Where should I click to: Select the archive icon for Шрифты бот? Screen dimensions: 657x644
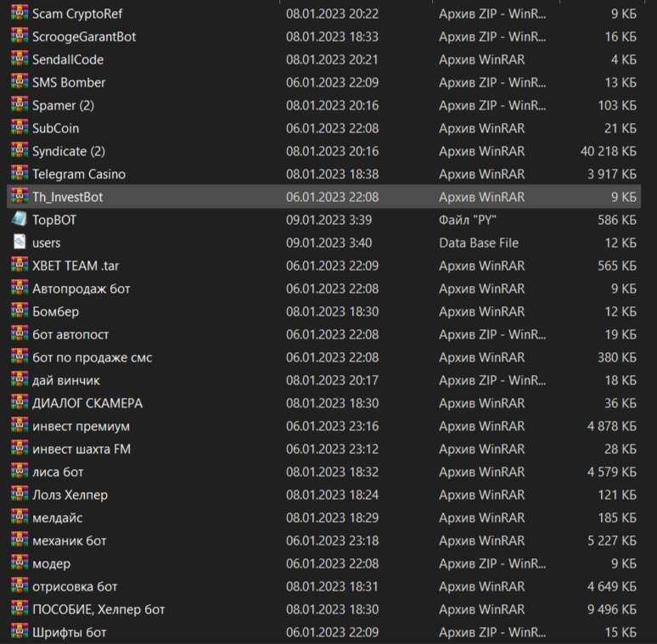tap(19, 632)
